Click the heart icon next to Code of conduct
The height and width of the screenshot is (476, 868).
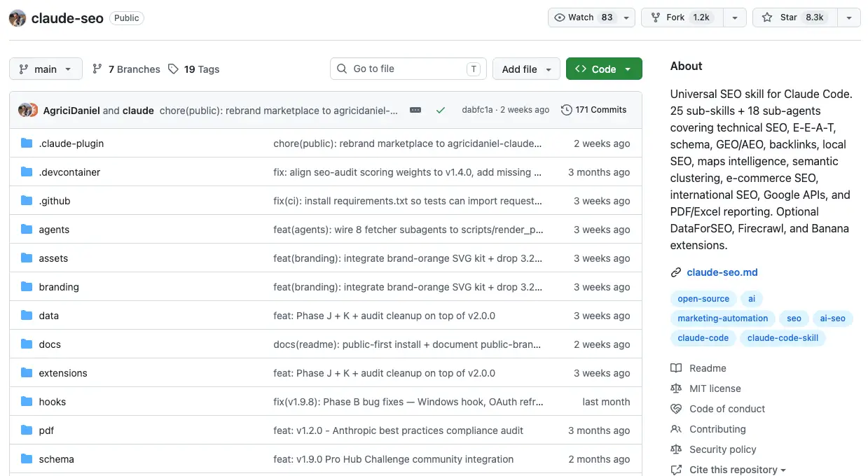click(675, 409)
